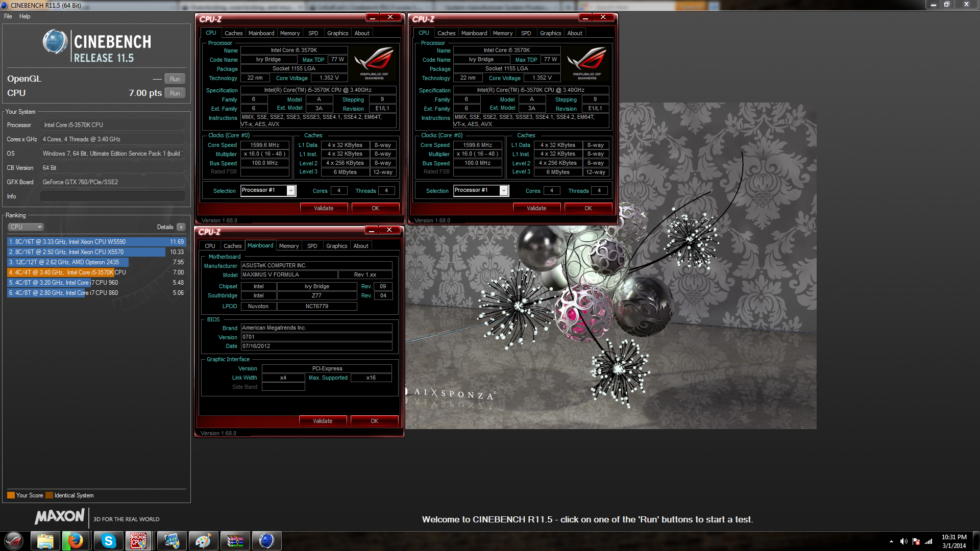Select ranking row Intel Xeon CPU X5570
Image resolution: width=980 pixels, height=551 pixels.
tap(96, 252)
